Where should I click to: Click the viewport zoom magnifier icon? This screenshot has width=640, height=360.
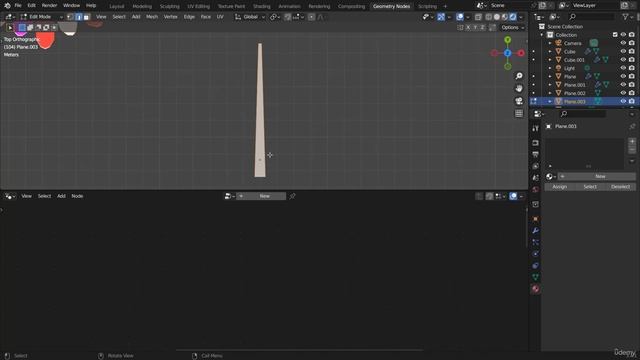point(519,76)
